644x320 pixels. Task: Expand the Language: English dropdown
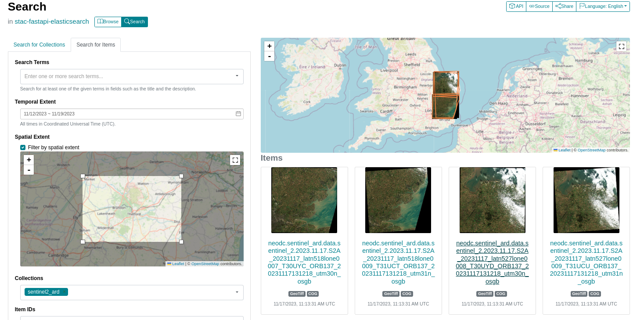point(603,6)
